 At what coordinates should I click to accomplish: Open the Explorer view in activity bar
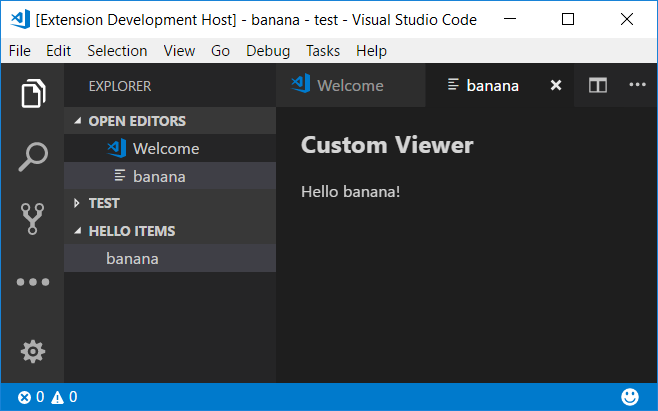pos(33,93)
